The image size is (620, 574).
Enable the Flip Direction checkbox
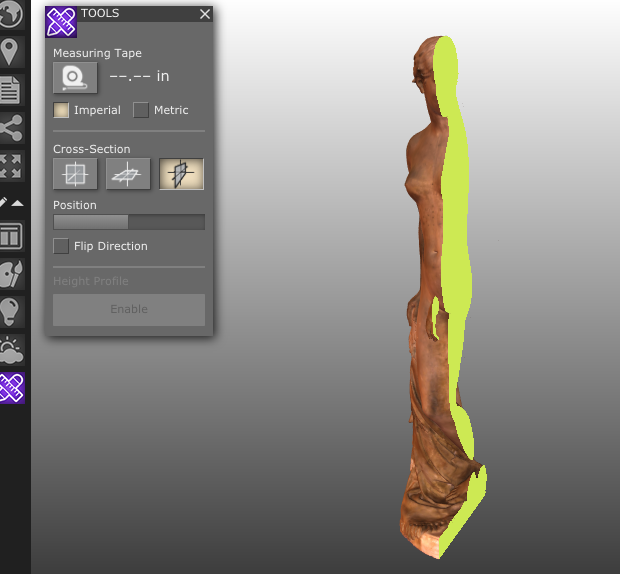[x=61, y=246]
